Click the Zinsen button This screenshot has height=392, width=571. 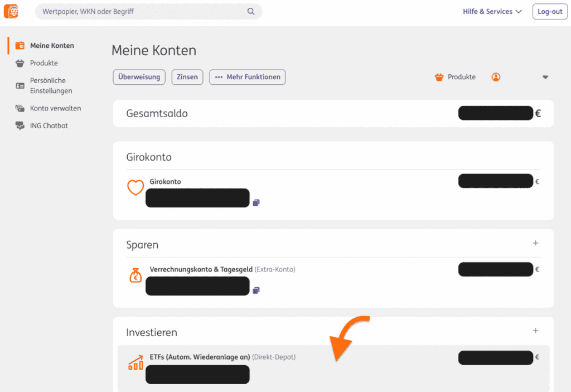(187, 77)
